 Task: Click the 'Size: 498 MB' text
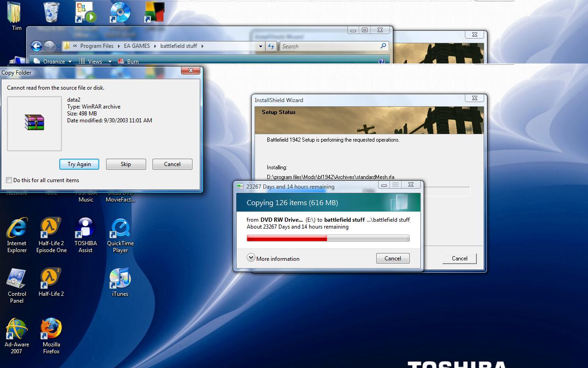coord(82,113)
